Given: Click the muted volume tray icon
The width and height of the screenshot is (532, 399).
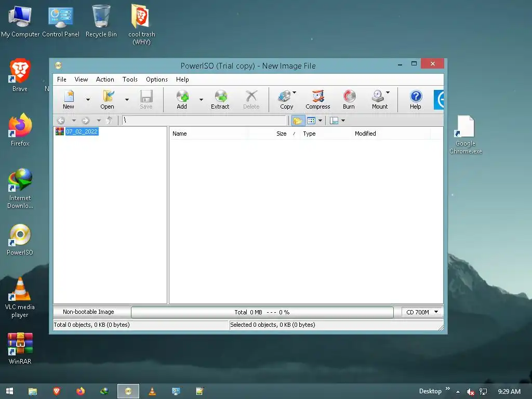Looking at the screenshot, I should (471, 392).
